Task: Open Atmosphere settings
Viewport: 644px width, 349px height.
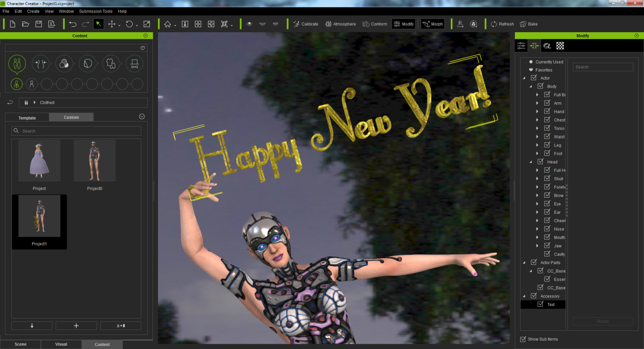Action: pyautogui.click(x=341, y=24)
